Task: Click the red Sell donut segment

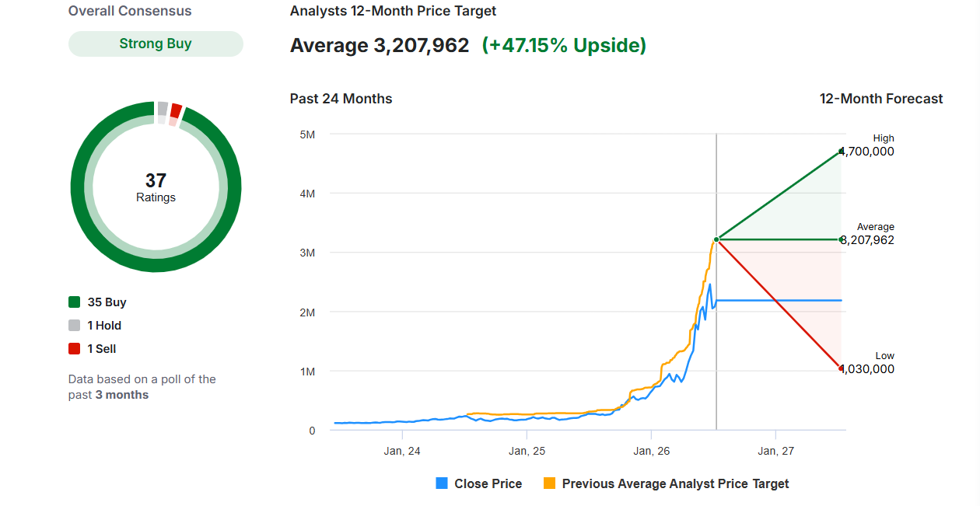Action: pyautogui.click(x=176, y=110)
